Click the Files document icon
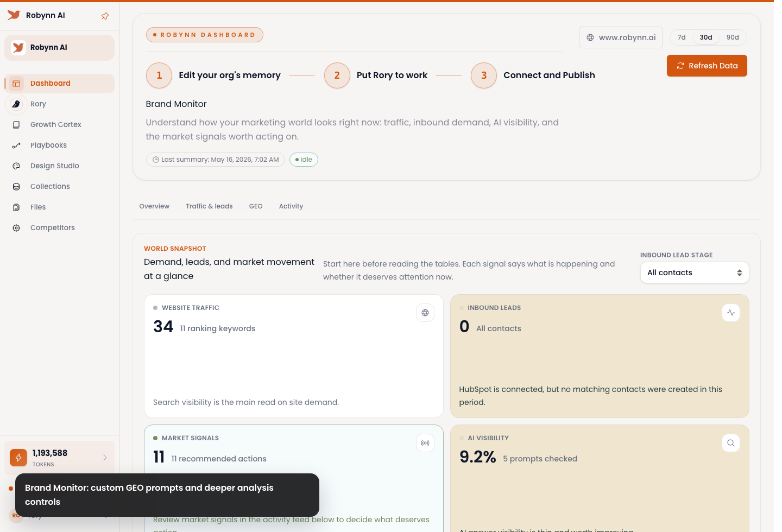782x532 pixels. [16, 207]
